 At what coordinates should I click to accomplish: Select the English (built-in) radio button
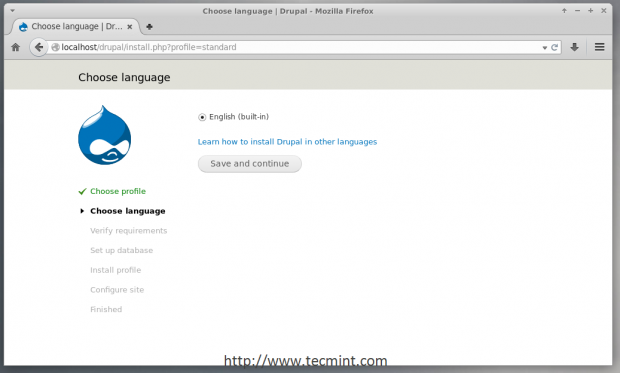point(202,117)
